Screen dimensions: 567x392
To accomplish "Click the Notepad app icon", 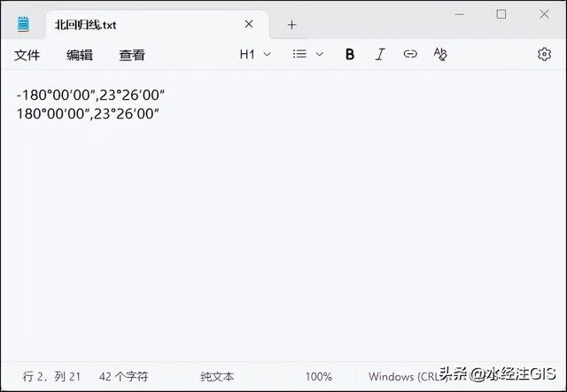I will pyautogui.click(x=23, y=24).
